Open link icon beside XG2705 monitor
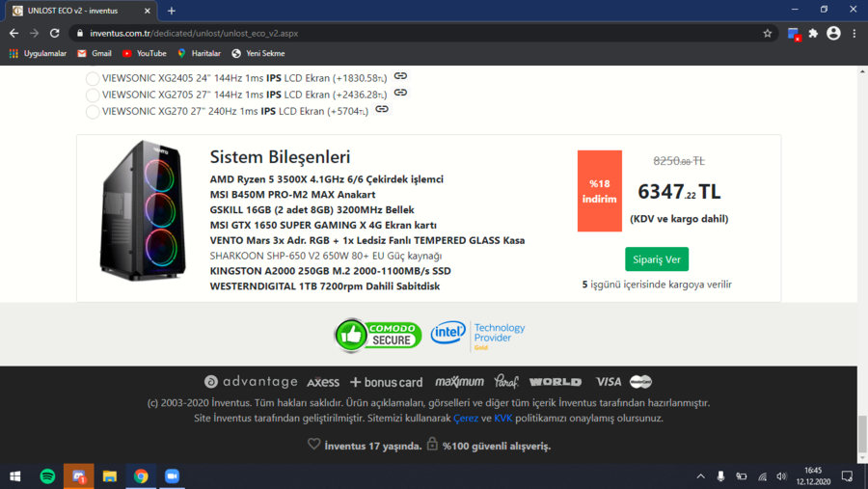This screenshot has height=489, width=868. [400, 93]
